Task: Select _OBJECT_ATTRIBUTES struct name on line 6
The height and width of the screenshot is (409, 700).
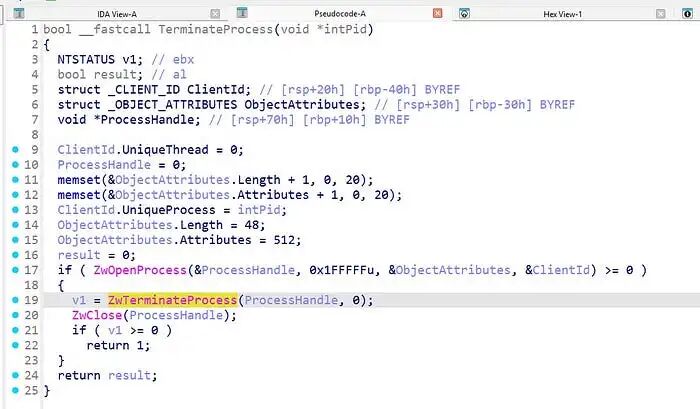Action: pos(173,104)
